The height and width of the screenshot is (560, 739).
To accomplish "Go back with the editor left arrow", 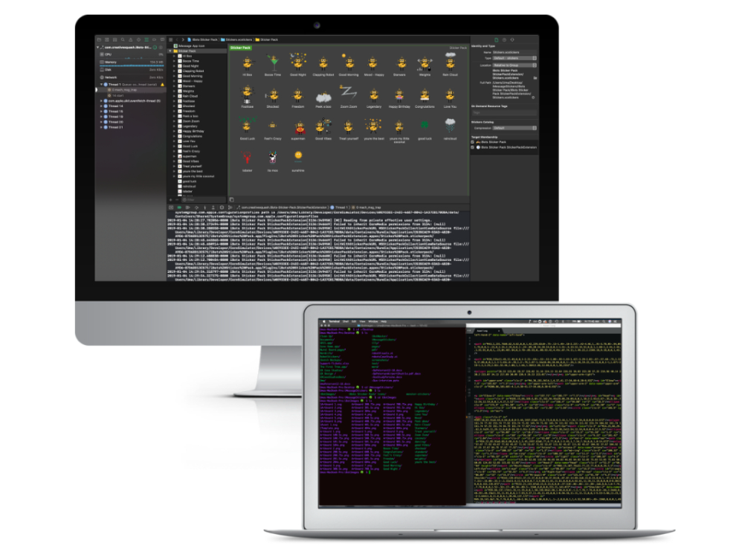I will 177,39.
